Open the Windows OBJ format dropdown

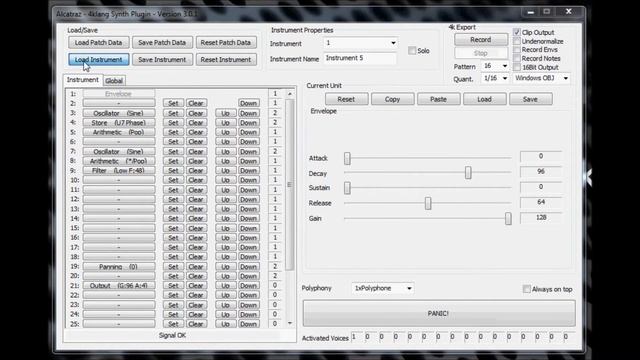pos(541,78)
